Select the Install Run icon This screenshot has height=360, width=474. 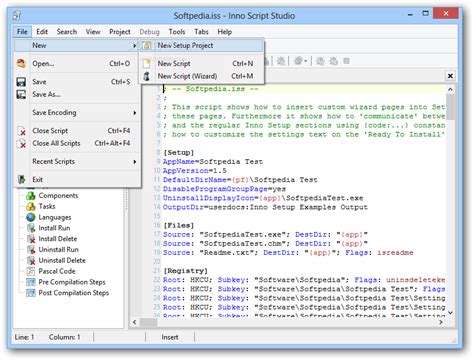click(31, 228)
